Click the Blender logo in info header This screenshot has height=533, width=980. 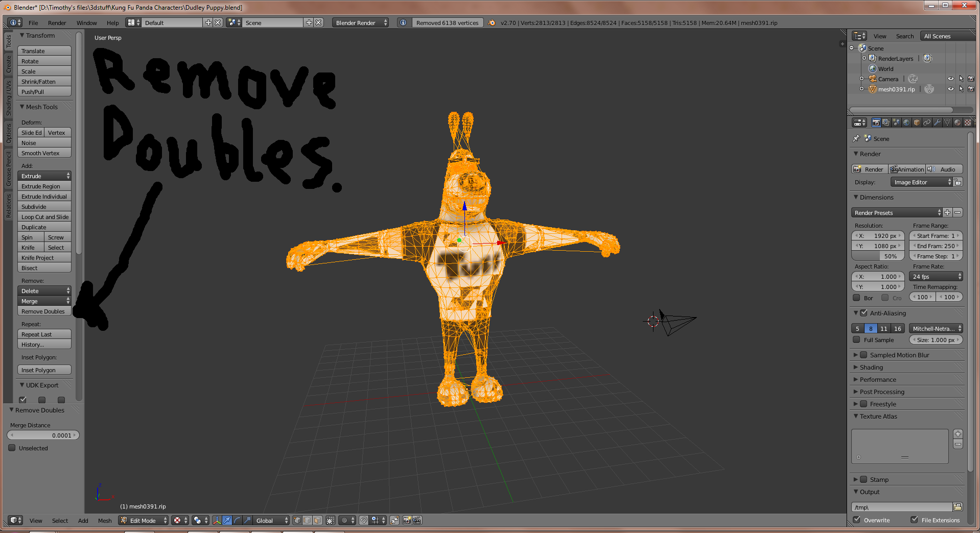pos(492,22)
